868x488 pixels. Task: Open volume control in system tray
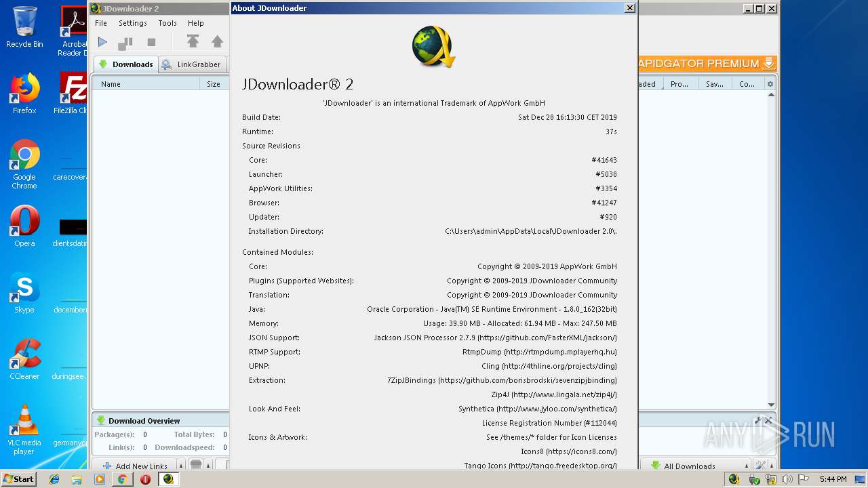[x=787, y=479]
